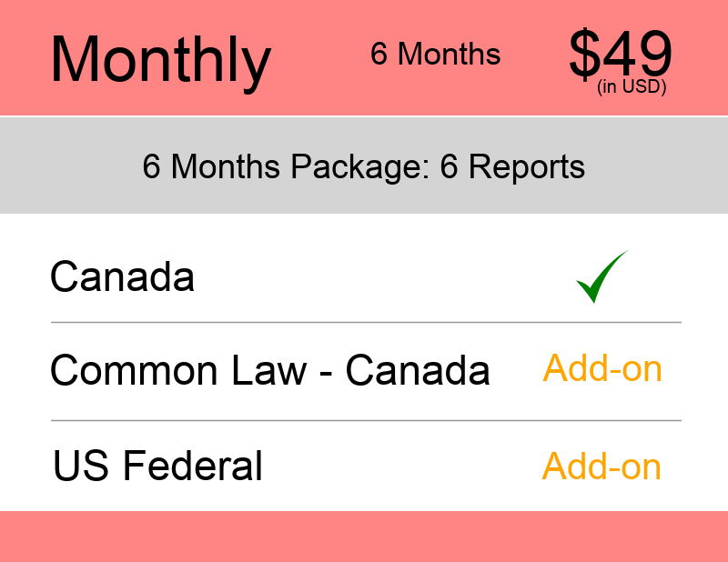Image resolution: width=728 pixels, height=562 pixels.
Task: Open Add-on for Common Law - Canada
Action: (x=602, y=369)
